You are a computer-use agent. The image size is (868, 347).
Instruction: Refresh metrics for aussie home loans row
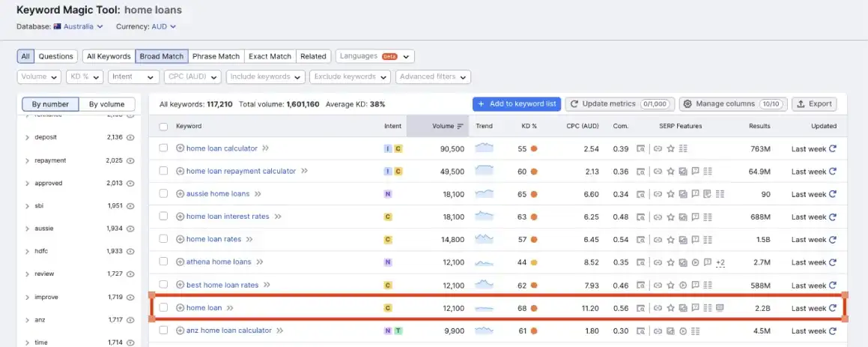[x=833, y=194]
